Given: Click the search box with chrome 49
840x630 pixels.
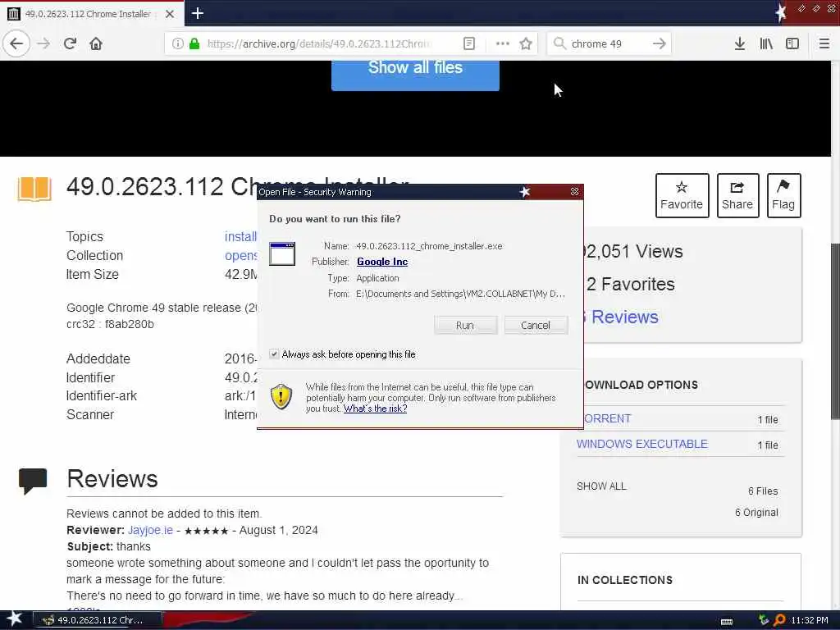Looking at the screenshot, I should (608, 43).
